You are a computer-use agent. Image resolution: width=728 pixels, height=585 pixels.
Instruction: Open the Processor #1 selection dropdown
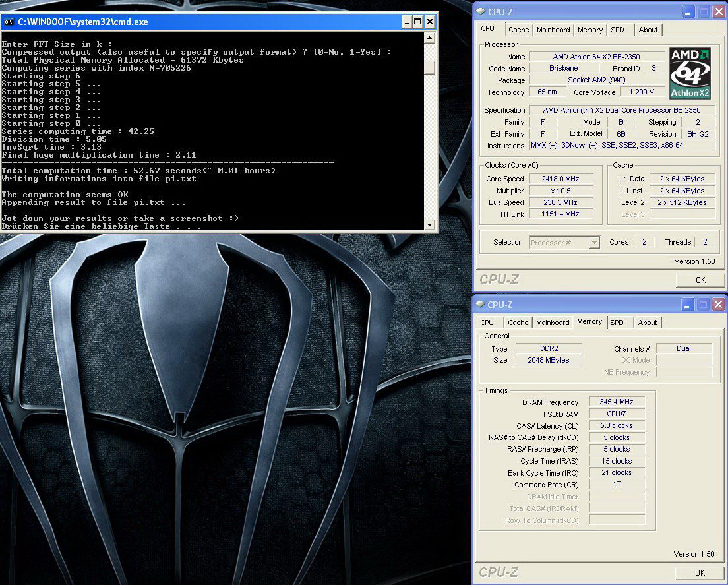click(594, 242)
